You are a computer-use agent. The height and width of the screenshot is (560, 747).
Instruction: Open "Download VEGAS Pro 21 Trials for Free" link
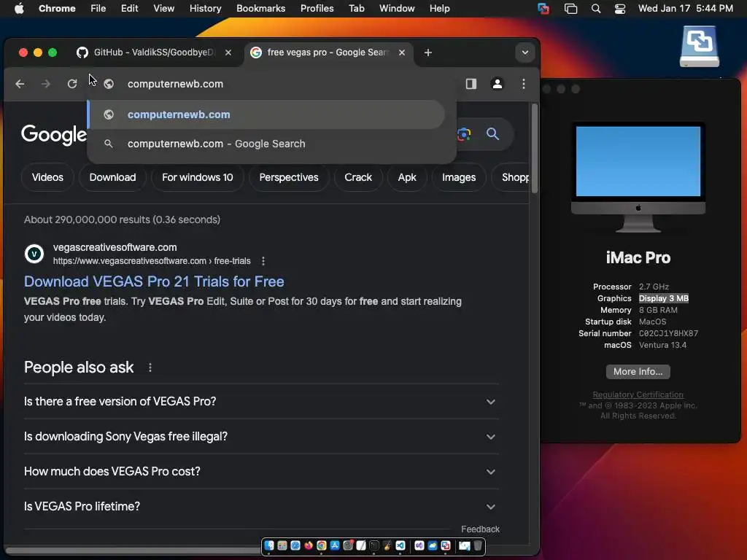pyautogui.click(x=154, y=281)
